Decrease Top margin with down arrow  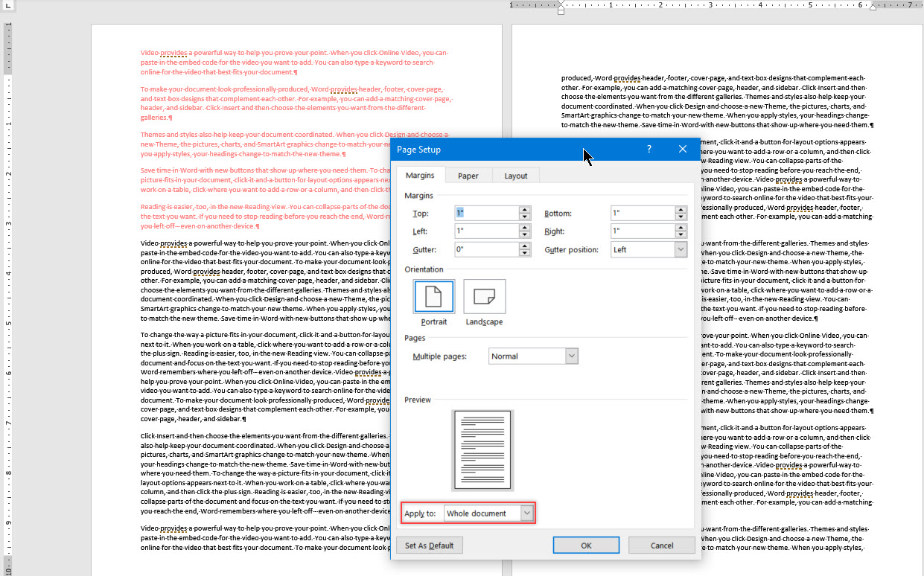point(525,217)
